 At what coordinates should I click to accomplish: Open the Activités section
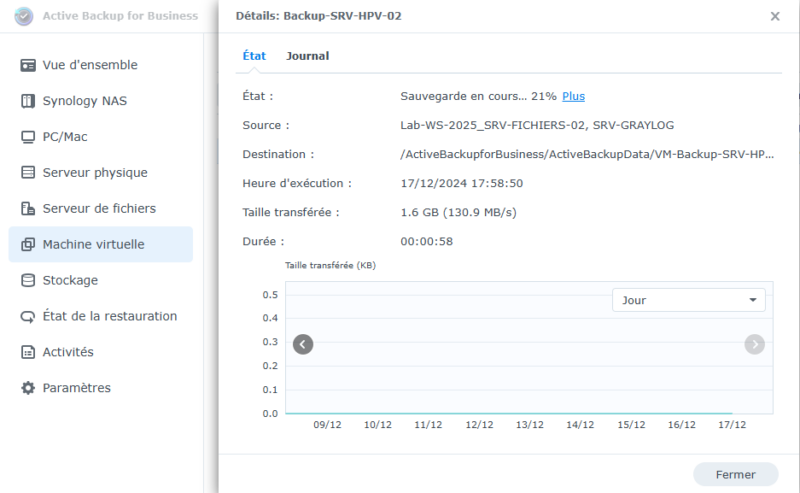click(x=101, y=352)
